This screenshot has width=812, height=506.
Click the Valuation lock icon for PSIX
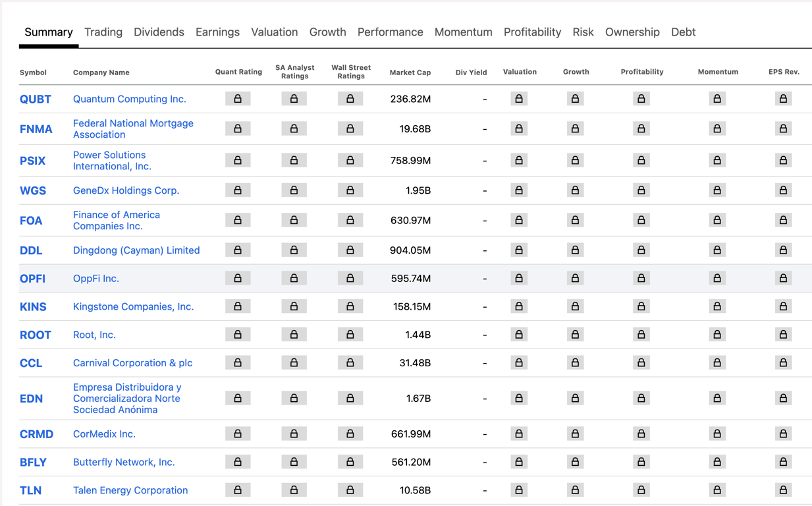pyautogui.click(x=519, y=160)
